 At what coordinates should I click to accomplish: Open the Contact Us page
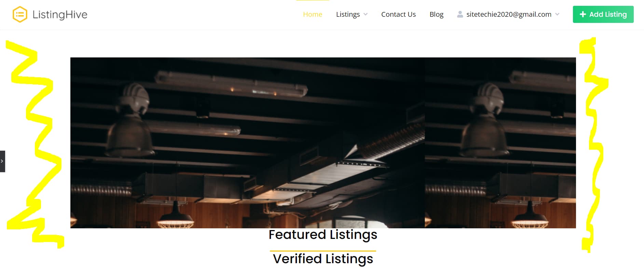[x=398, y=14]
